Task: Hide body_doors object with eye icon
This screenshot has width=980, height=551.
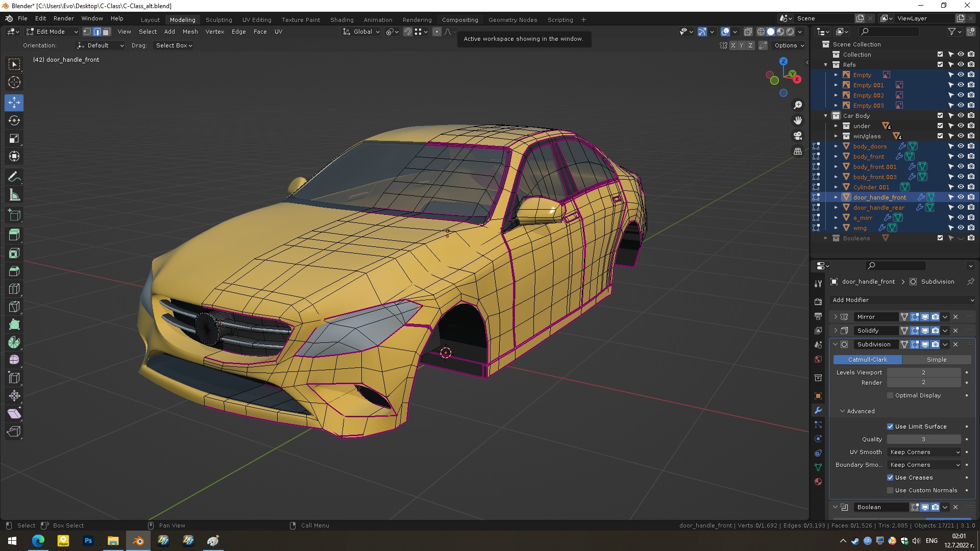Action: tap(960, 146)
